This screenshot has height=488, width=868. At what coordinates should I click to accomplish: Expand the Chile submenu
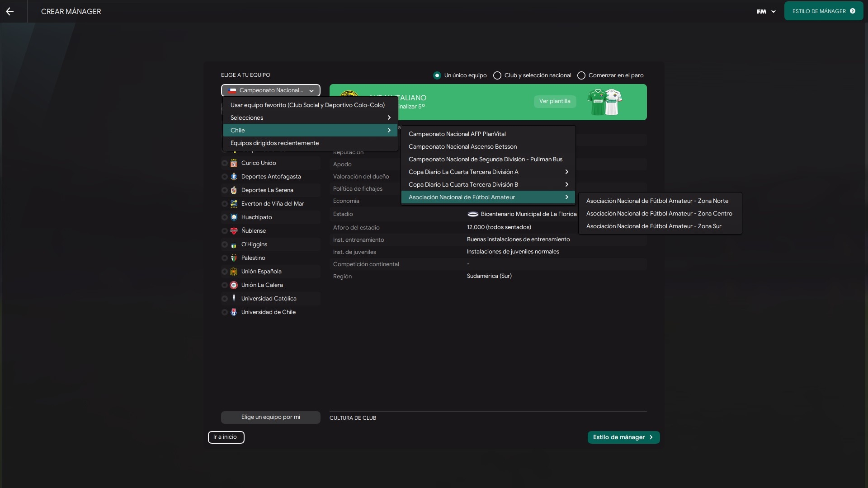pos(310,130)
